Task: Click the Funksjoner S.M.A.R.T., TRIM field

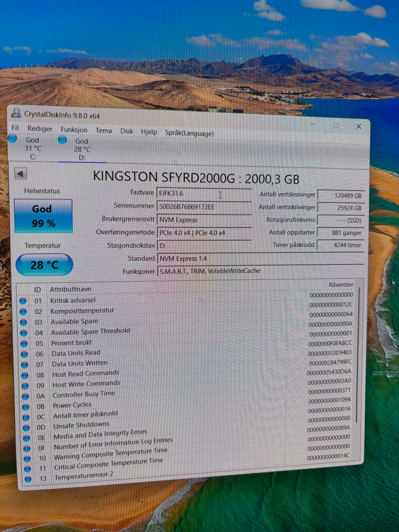Action: point(261,271)
